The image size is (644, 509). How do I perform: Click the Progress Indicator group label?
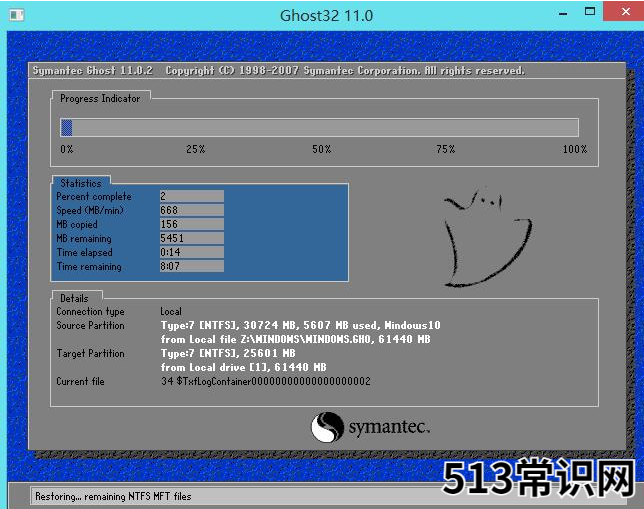pos(100,99)
